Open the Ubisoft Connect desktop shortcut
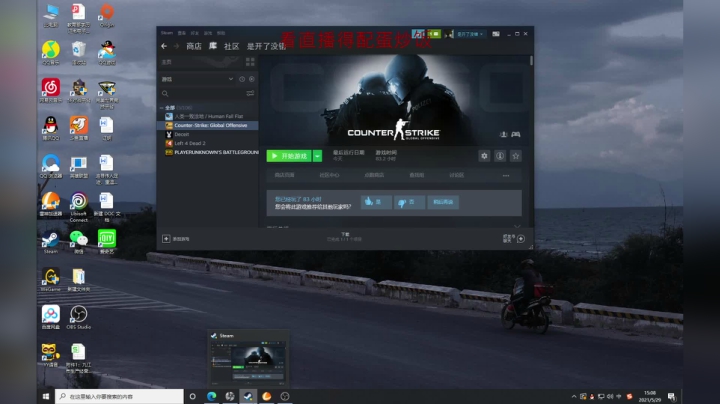The width and height of the screenshot is (720, 404). click(x=79, y=207)
